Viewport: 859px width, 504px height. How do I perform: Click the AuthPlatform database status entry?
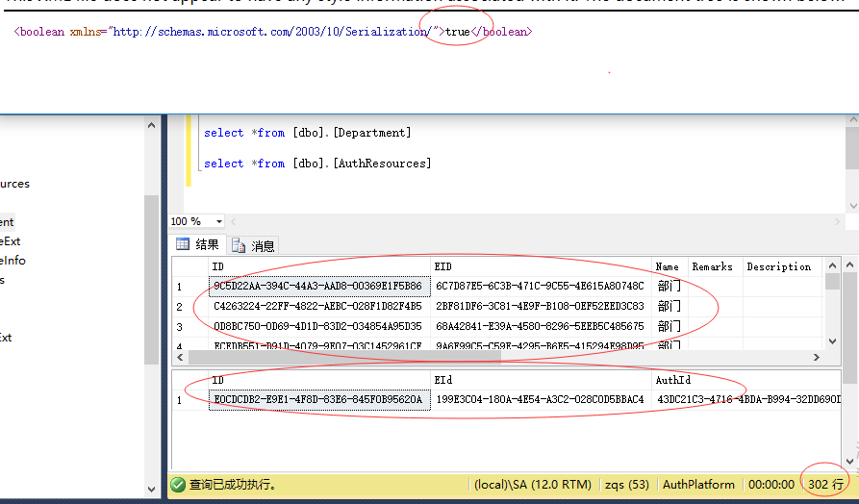[698, 485]
